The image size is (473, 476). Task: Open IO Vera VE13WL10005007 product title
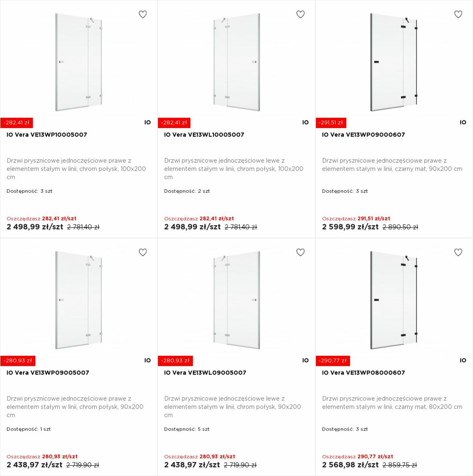tap(204, 135)
